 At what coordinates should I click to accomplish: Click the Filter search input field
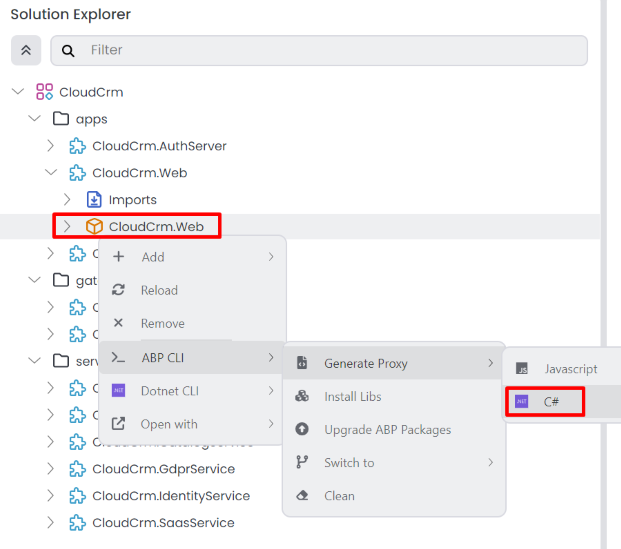pos(330,50)
